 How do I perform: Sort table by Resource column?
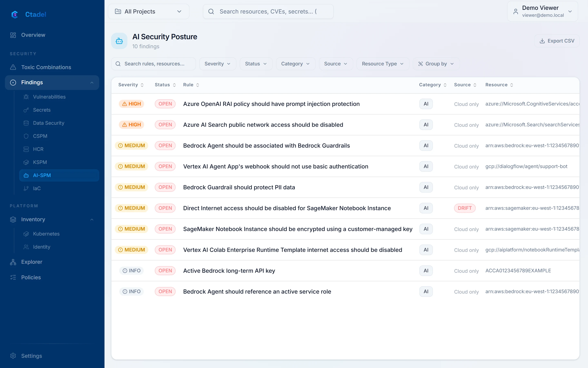pyautogui.click(x=499, y=85)
